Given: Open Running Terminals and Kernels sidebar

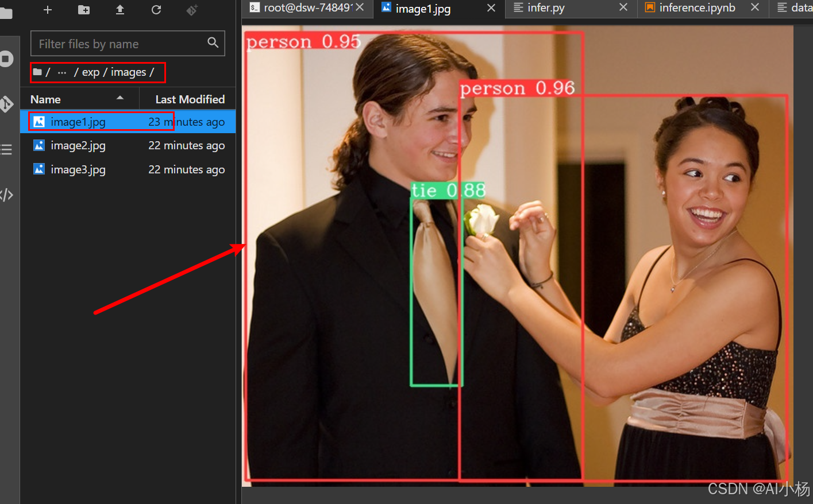Looking at the screenshot, I should pos(6,59).
